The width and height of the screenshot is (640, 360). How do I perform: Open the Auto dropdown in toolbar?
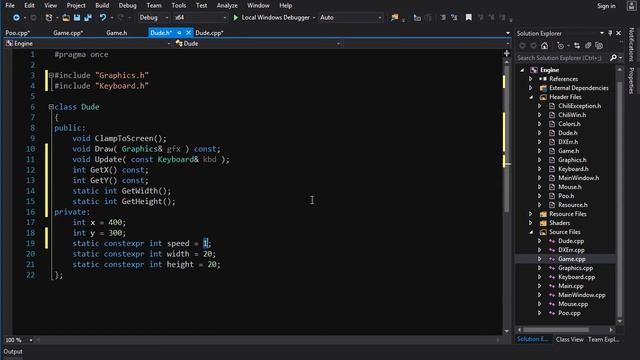coord(350,18)
